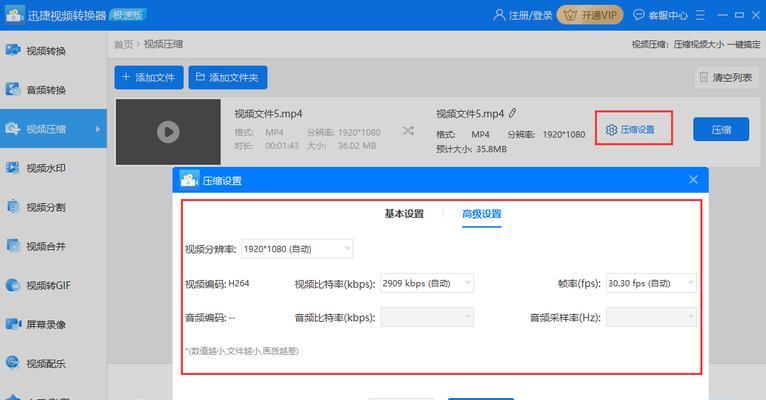Click the app logo in title bar
766x400 pixels.
[14, 14]
